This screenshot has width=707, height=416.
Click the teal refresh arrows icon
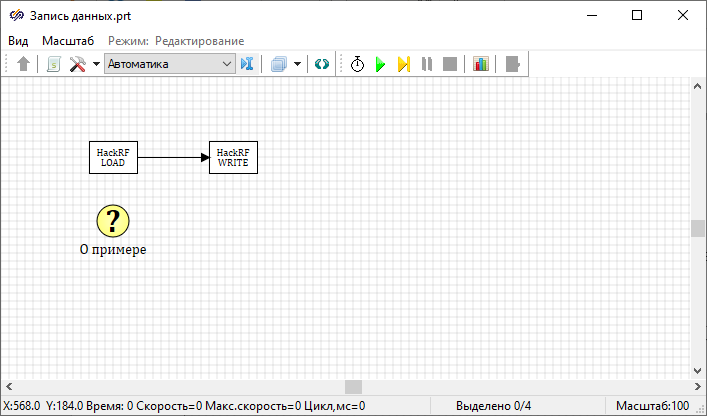pyautogui.click(x=322, y=64)
